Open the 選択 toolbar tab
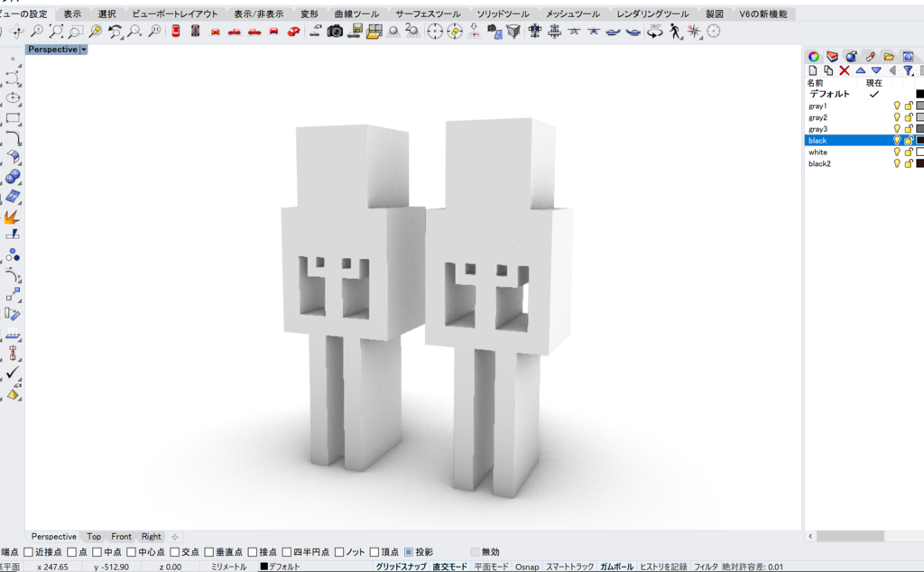Viewport: 924px width, 572px height. tap(106, 14)
